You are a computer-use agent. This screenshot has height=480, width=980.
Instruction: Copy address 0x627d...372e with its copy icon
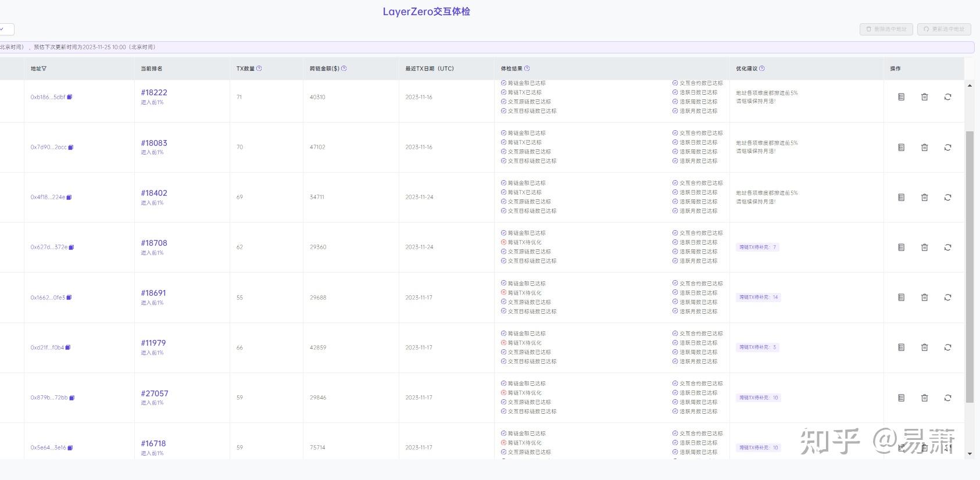click(71, 247)
